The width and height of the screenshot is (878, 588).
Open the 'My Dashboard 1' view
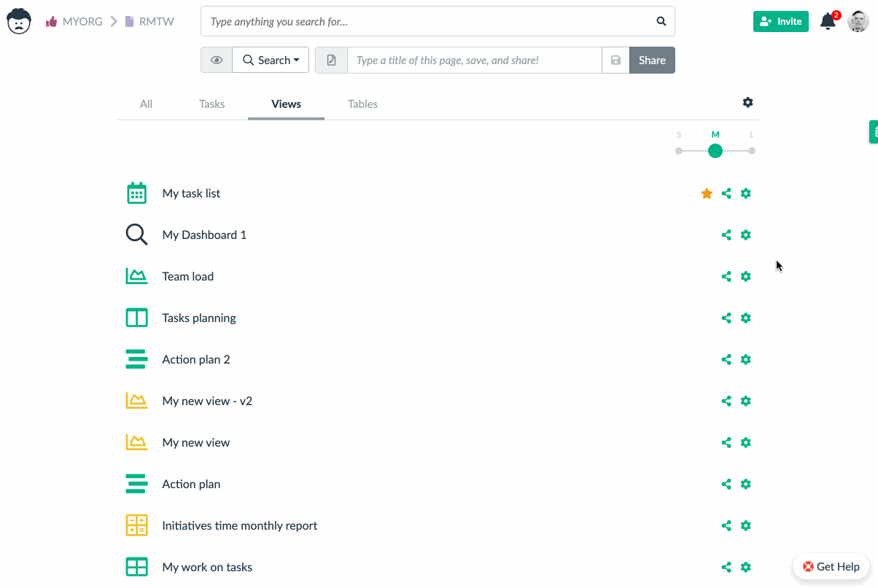point(204,235)
